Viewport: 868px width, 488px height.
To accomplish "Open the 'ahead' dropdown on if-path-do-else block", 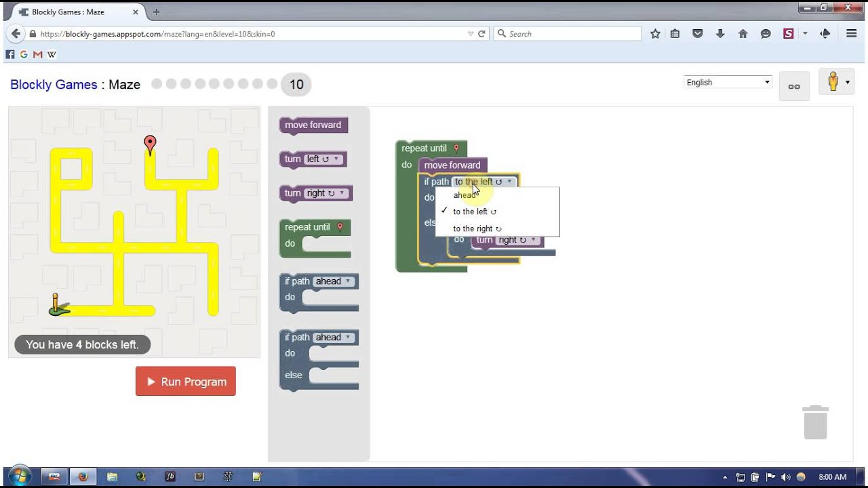I will coord(334,338).
